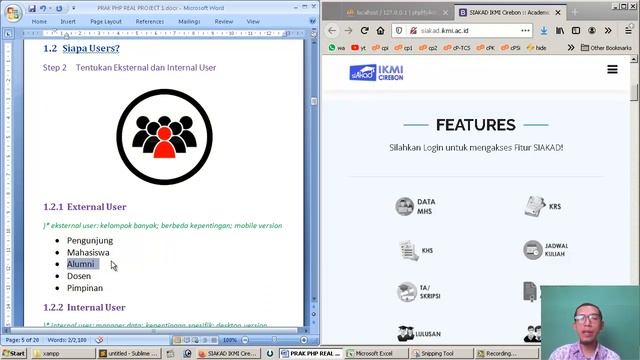Open the Page Layout ribbon tab
The height and width of the screenshot is (360, 640).
coord(106,21)
